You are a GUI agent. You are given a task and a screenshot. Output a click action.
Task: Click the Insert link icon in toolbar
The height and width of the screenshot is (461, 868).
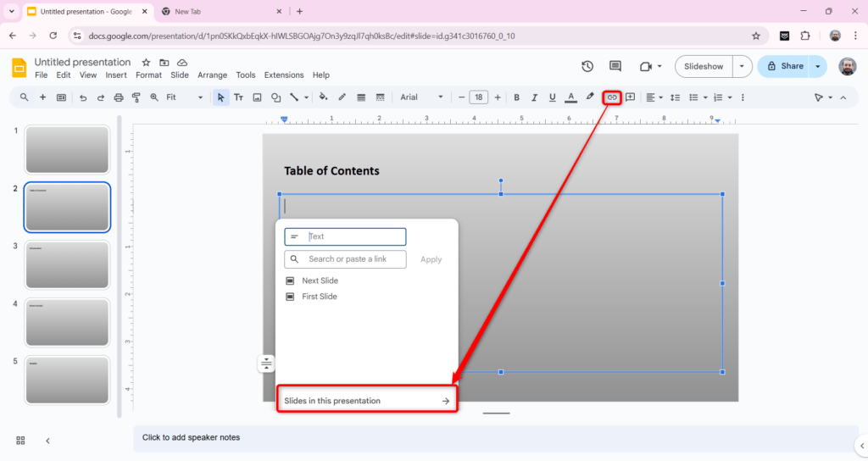(x=612, y=97)
